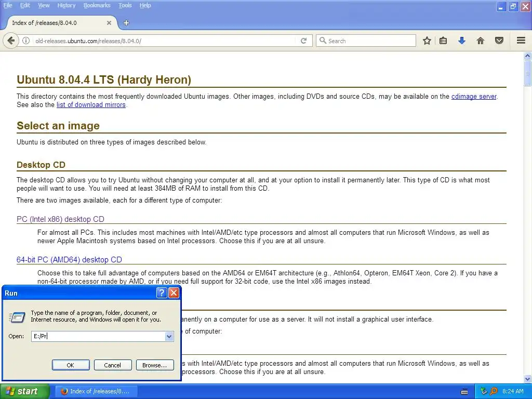Open a new tab with plus icon
This screenshot has width=532, height=399.
126,23
